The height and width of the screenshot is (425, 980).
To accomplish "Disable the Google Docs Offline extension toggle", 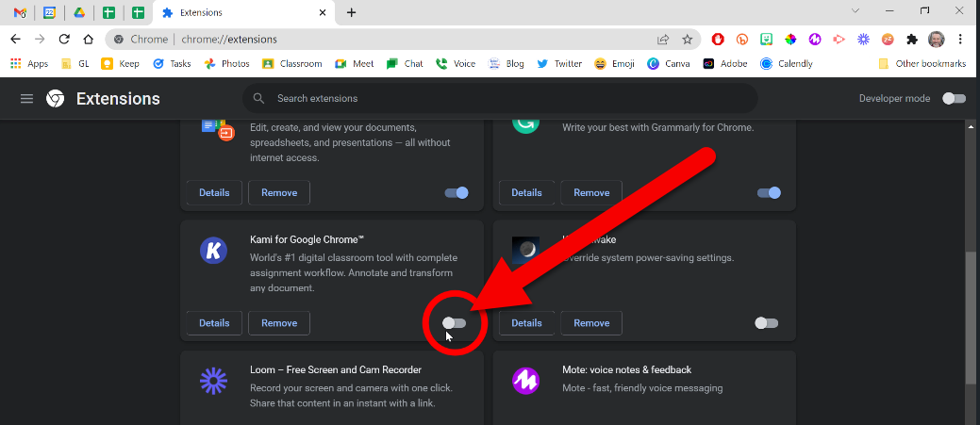I will pos(457,193).
